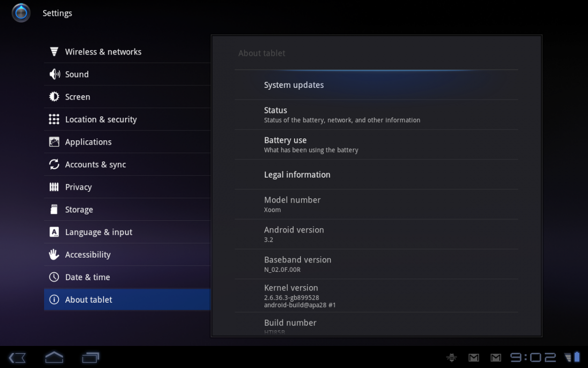Open Battery use details

(x=376, y=145)
